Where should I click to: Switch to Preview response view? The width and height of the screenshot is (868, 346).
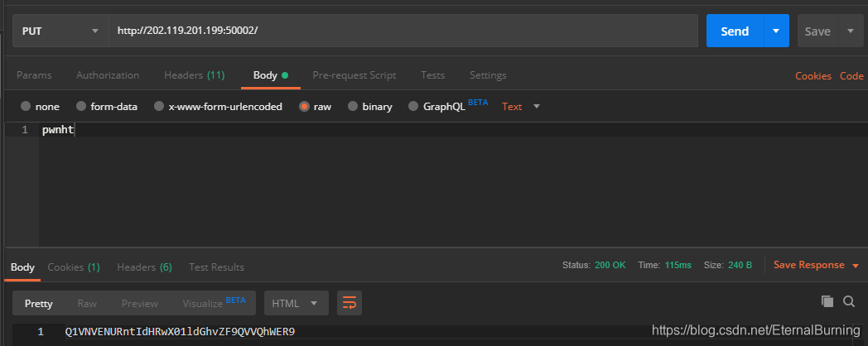pyautogui.click(x=139, y=304)
